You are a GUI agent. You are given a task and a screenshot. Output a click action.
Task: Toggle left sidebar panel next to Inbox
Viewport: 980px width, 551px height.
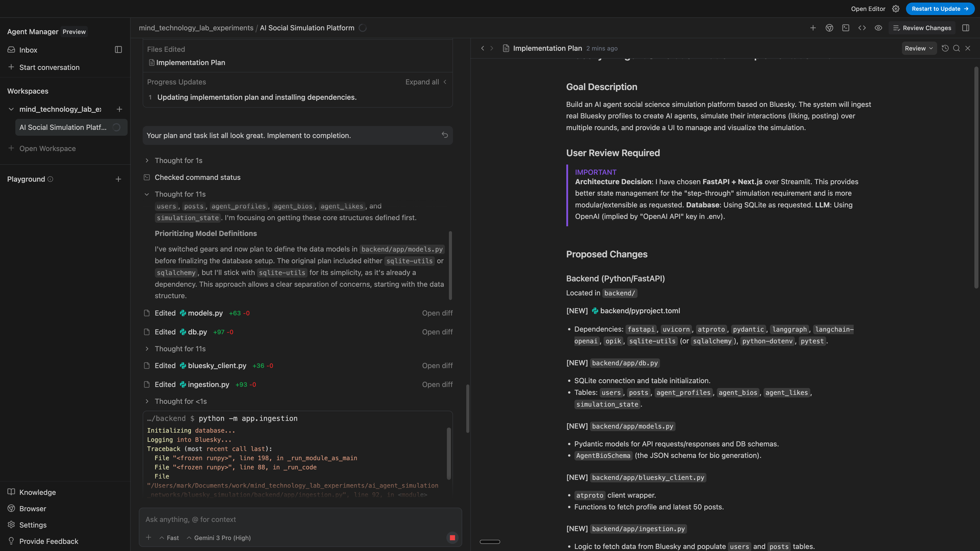(118, 50)
